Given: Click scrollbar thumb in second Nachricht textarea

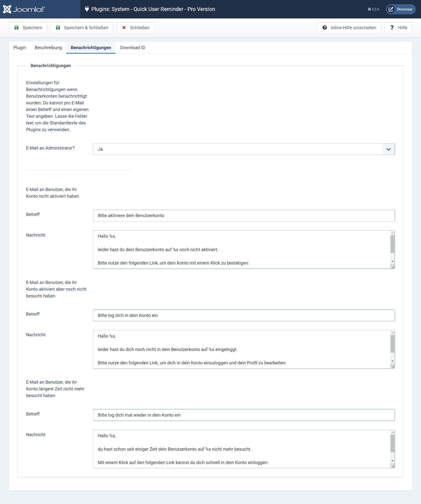Looking at the screenshot, I should tap(392, 344).
